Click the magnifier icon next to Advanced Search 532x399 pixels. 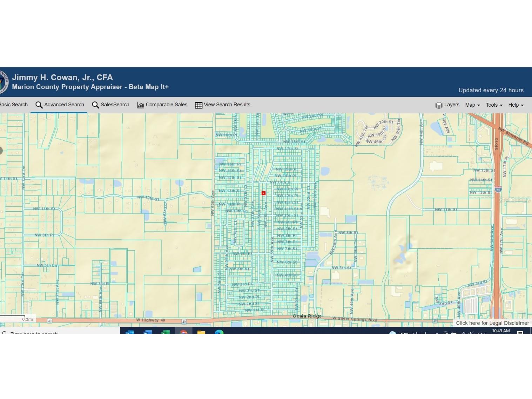tap(39, 105)
